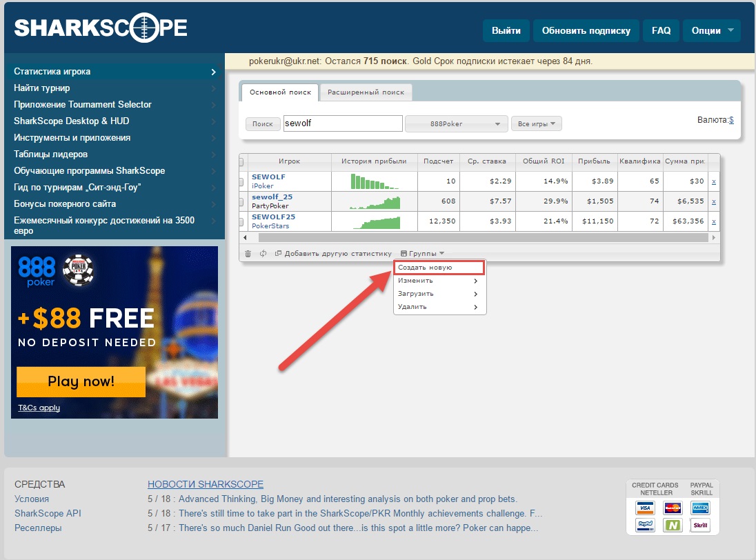Click scrollbar left arrow under table
This screenshot has width=756, height=560.
tap(245, 238)
